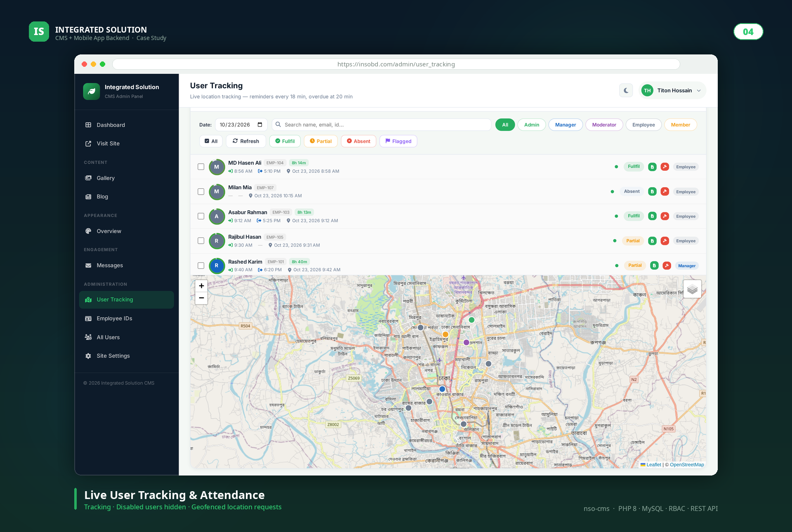Screen dimensions: 792x532
Task: Click the date field 10/23/2026
Action: [x=241, y=125]
